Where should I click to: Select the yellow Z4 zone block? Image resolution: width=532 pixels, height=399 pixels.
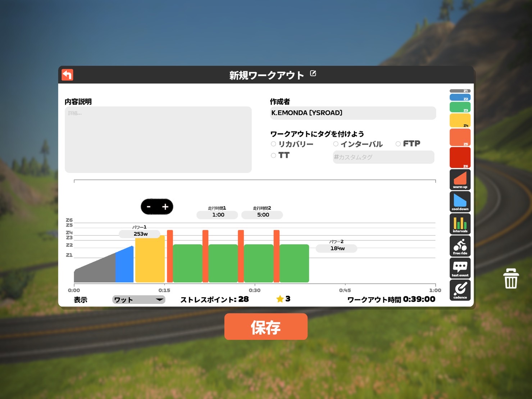click(x=460, y=121)
